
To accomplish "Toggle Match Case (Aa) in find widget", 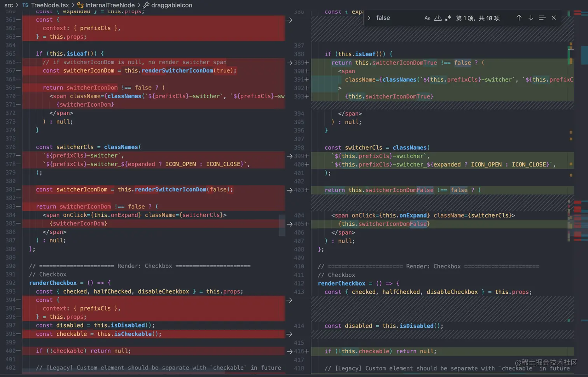I will [x=427, y=18].
